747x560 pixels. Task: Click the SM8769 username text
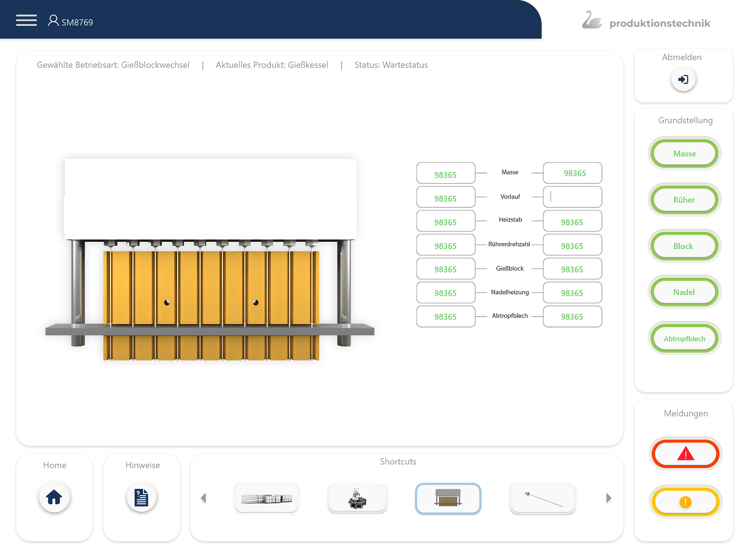pyautogui.click(x=77, y=23)
